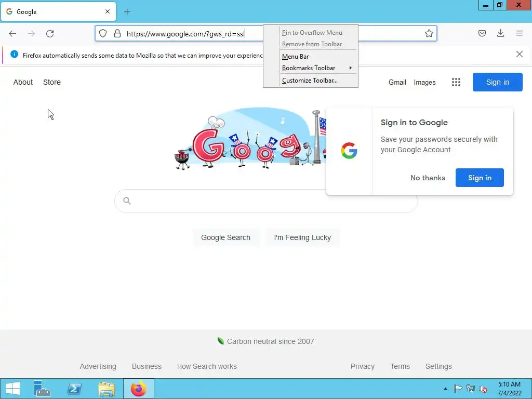Click the muted volume tray icon
This screenshot has height=399, width=532.
[x=483, y=389]
